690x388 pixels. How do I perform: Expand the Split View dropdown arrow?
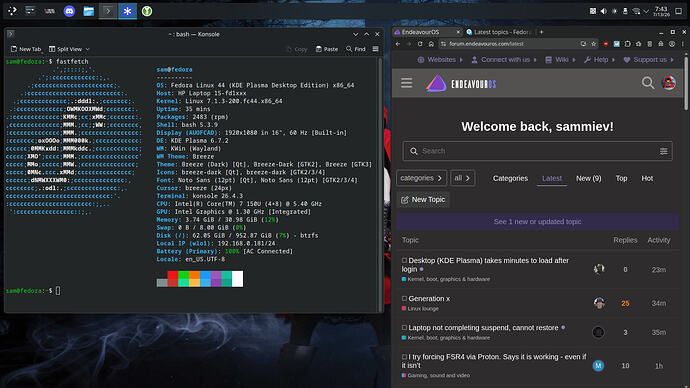coord(88,49)
